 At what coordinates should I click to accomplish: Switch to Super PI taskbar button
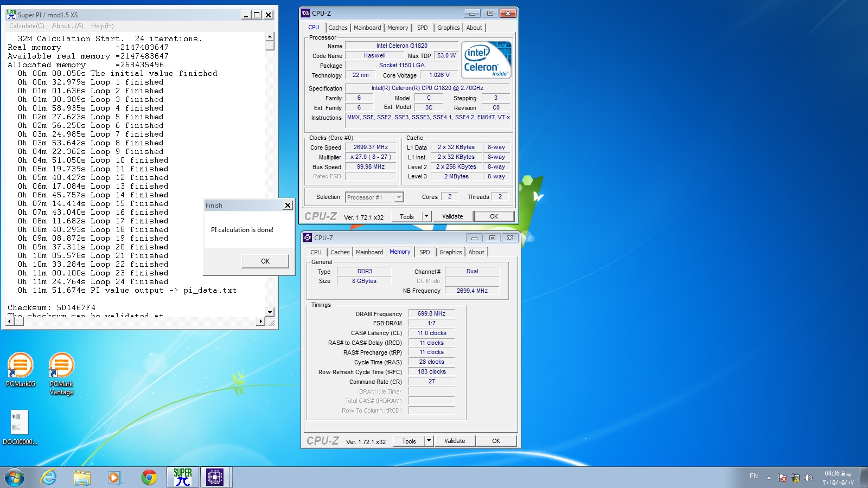point(183,477)
